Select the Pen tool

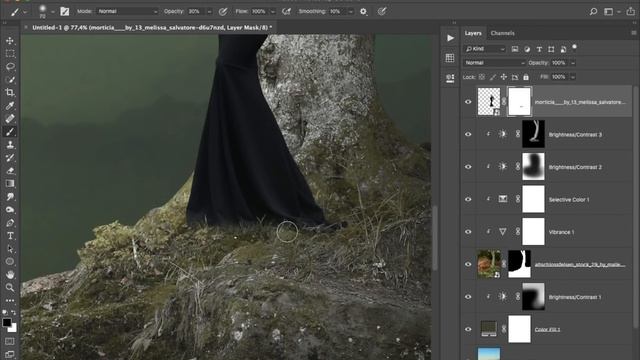point(10,223)
